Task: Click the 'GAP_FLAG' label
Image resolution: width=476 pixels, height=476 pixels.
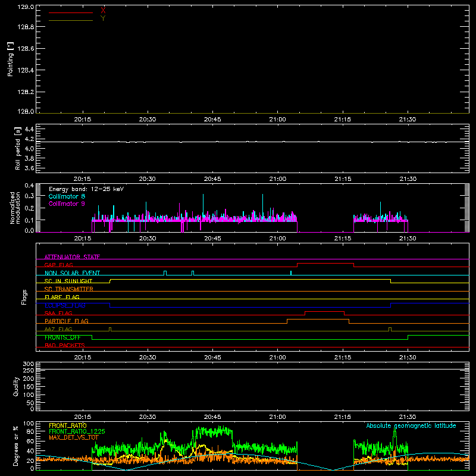Action: pyautogui.click(x=58, y=265)
